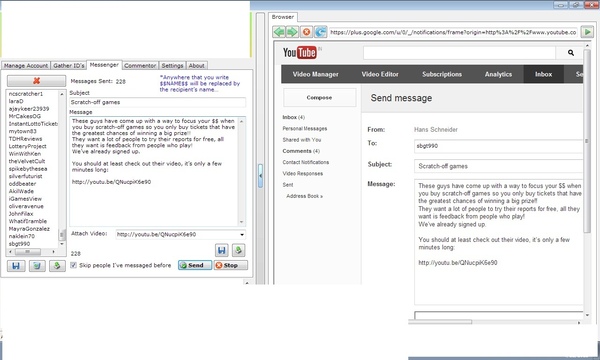Select oddbeater in user list
The height and width of the screenshot is (360, 600).
pos(22,184)
